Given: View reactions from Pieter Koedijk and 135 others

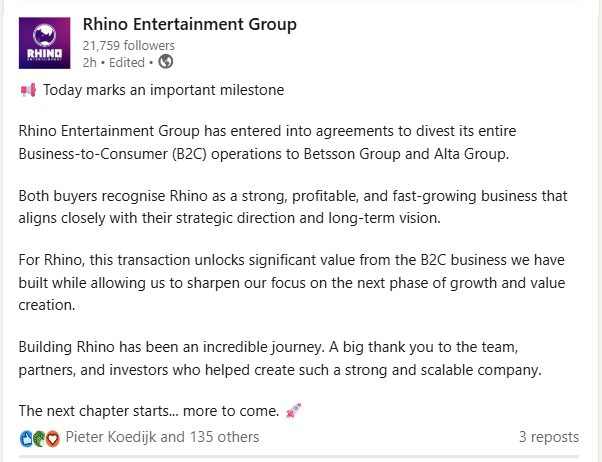Looking at the screenshot, I should point(162,437).
